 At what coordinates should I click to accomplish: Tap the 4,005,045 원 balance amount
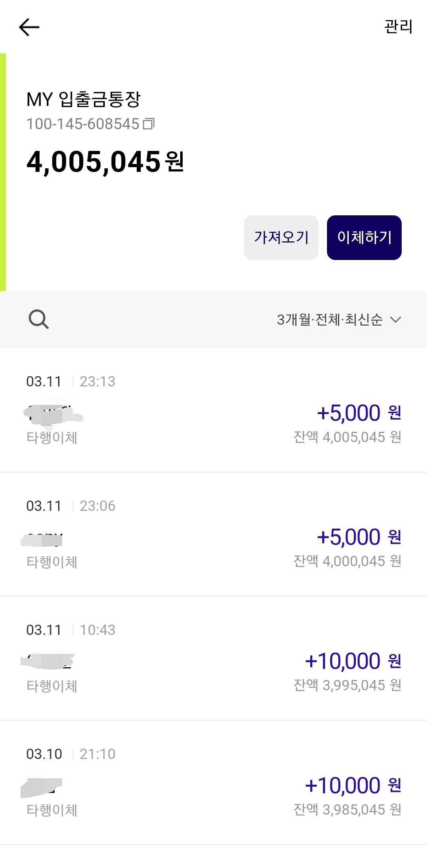(105, 162)
